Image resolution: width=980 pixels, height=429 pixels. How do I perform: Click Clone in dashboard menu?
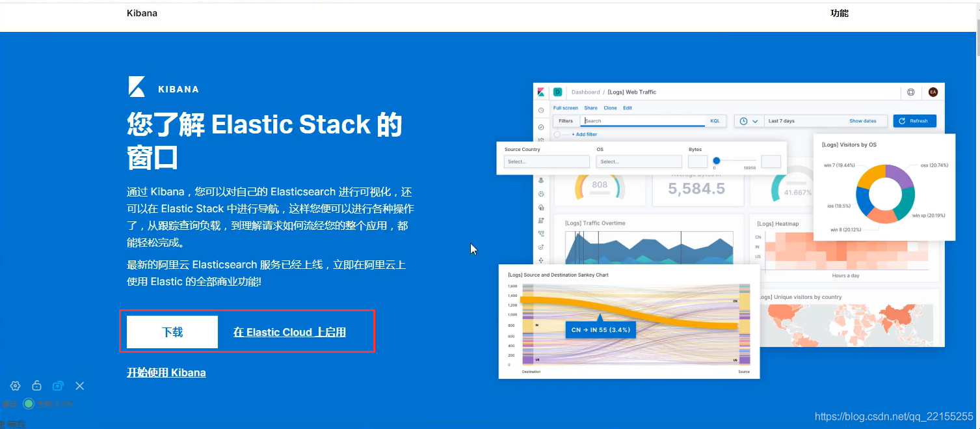click(x=610, y=108)
